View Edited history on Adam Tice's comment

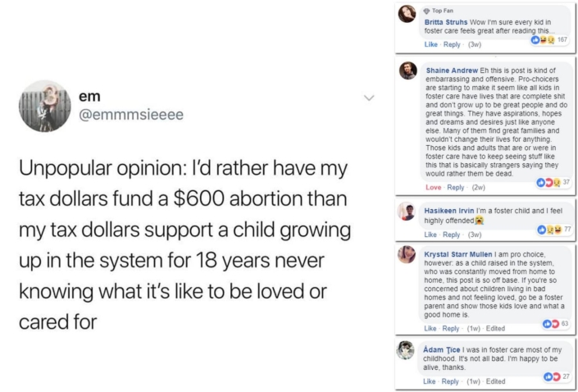[496, 381]
